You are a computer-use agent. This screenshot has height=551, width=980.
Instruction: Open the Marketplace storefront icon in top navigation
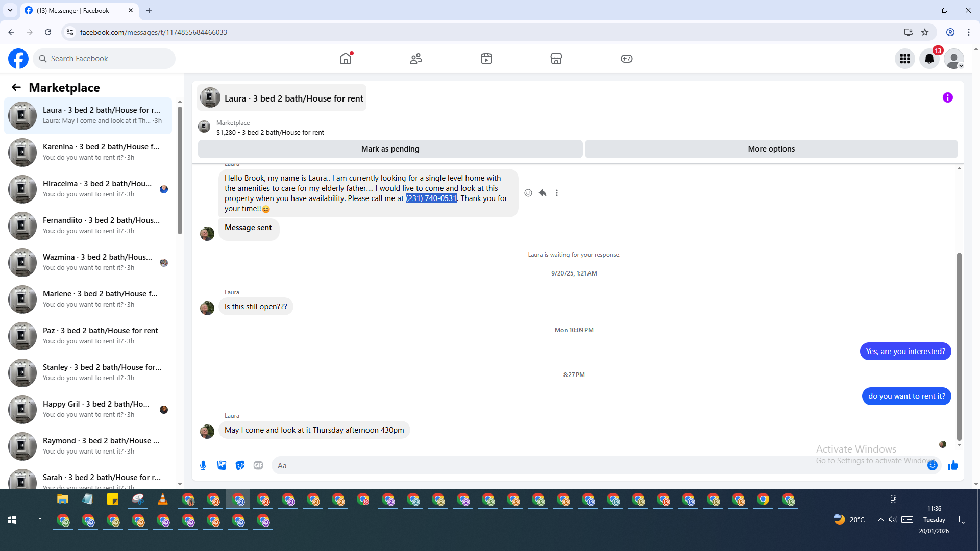tap(556, 59)
